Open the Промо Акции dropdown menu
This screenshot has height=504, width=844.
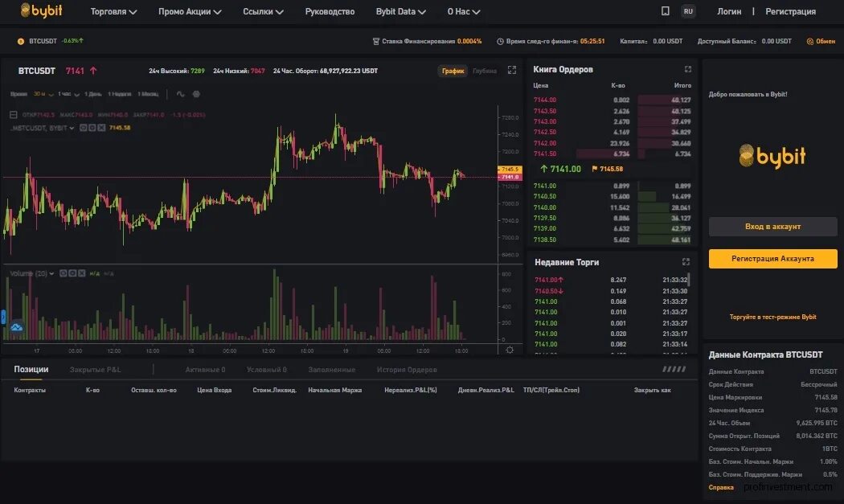(x=190, y=11)
